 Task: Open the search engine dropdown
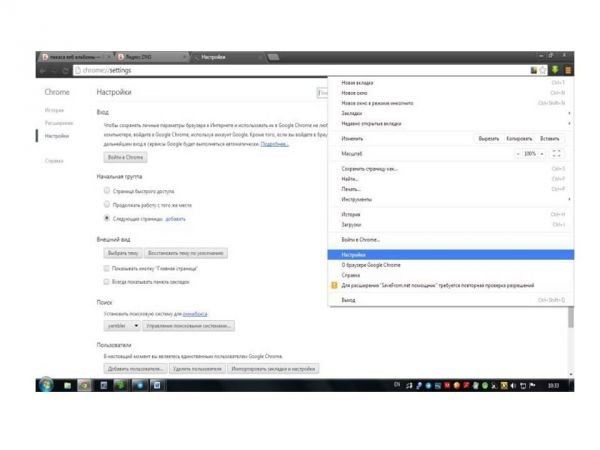(124, 326)
